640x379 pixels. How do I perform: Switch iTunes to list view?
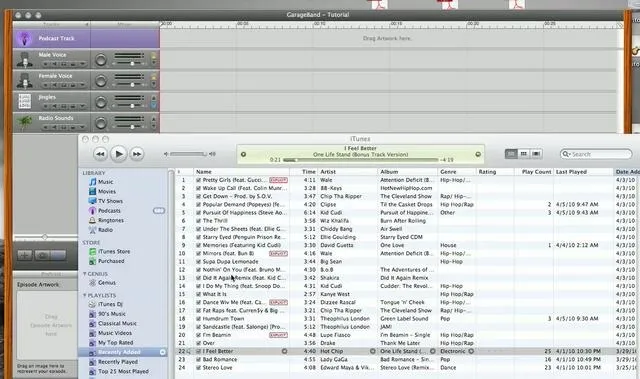511,154
